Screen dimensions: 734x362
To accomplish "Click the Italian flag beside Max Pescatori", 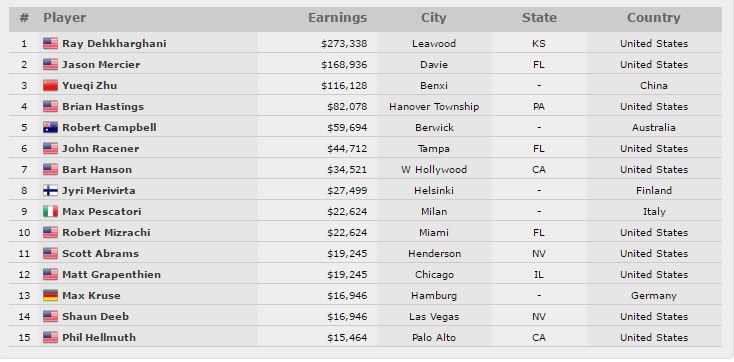I will [x=50, y=211].
